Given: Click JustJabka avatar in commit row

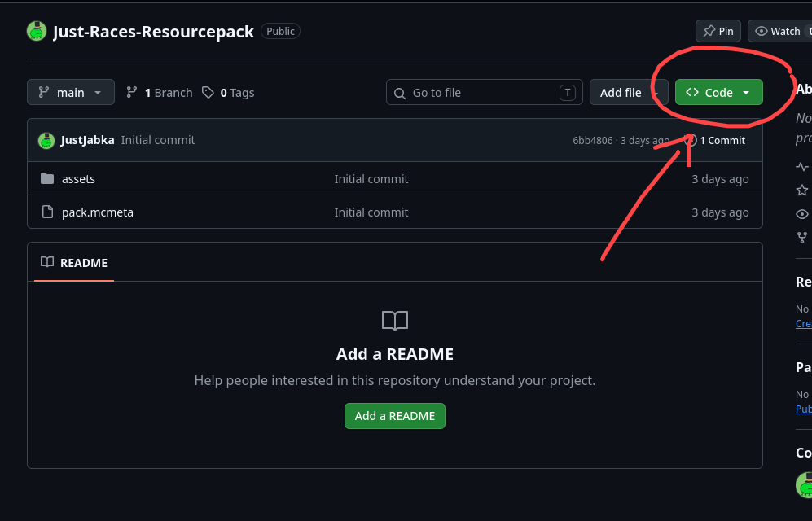Looking at the screenshot, I should pos(46,140).
